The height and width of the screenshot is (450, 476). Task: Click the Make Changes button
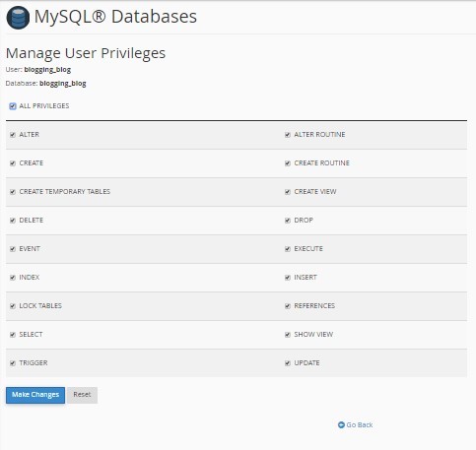point(35,395)
